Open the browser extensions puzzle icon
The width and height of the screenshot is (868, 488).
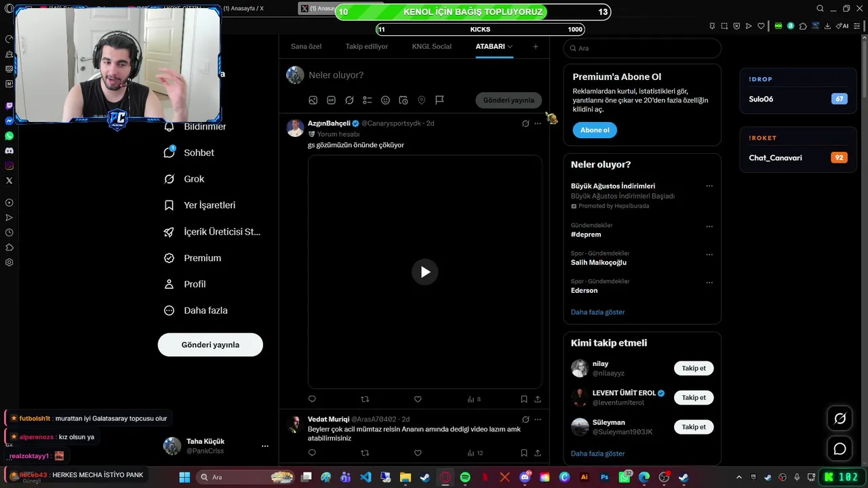coord(803,26)
